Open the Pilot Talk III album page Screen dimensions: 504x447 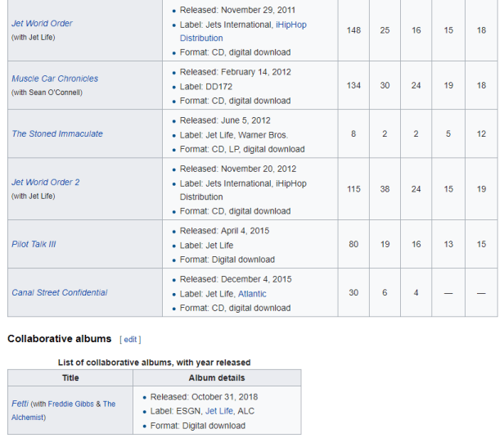pos(34,244)
